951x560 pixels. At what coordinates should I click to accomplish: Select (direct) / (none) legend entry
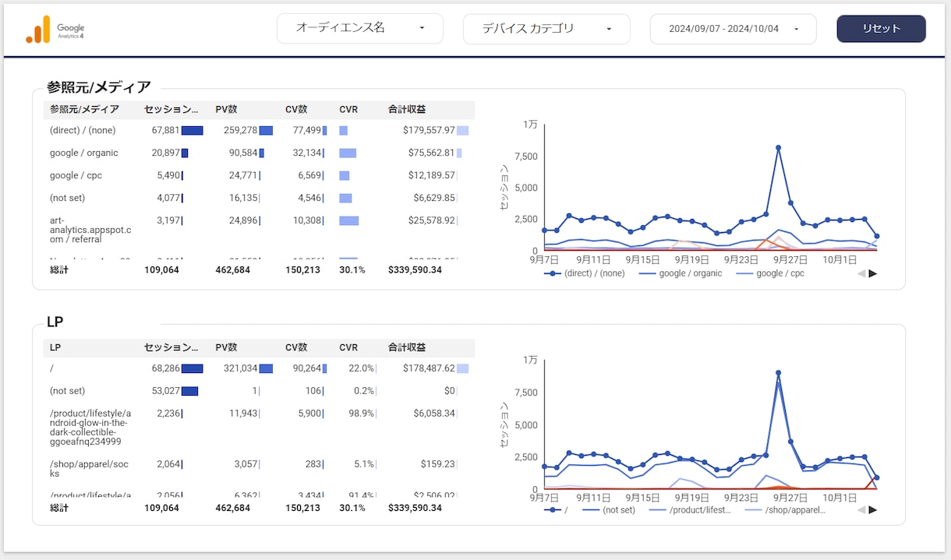point(585,273)
